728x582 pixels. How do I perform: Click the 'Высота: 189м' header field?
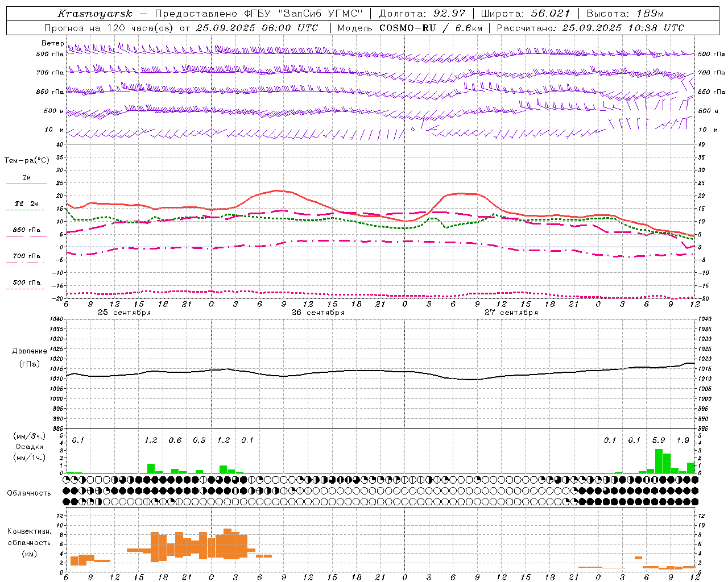click(625, 14)
